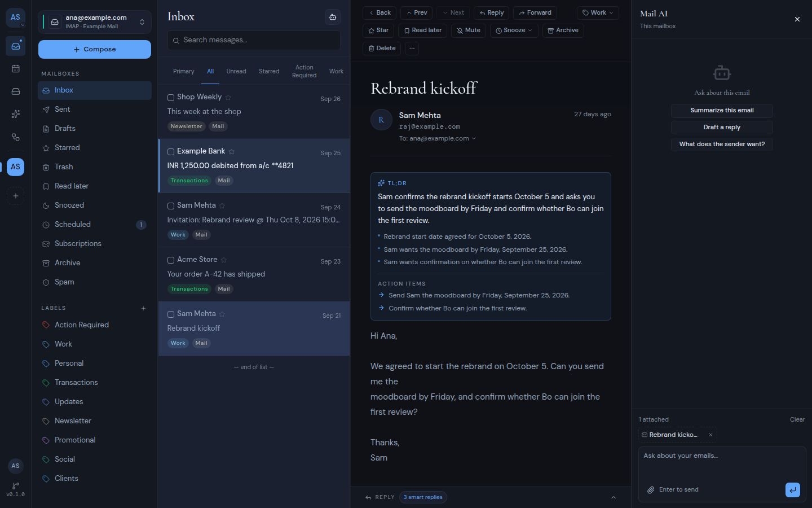The height and width of the screenshot is (508, 812).
Task: Open the ana@example.com account switcher
Action: point(95,22)
